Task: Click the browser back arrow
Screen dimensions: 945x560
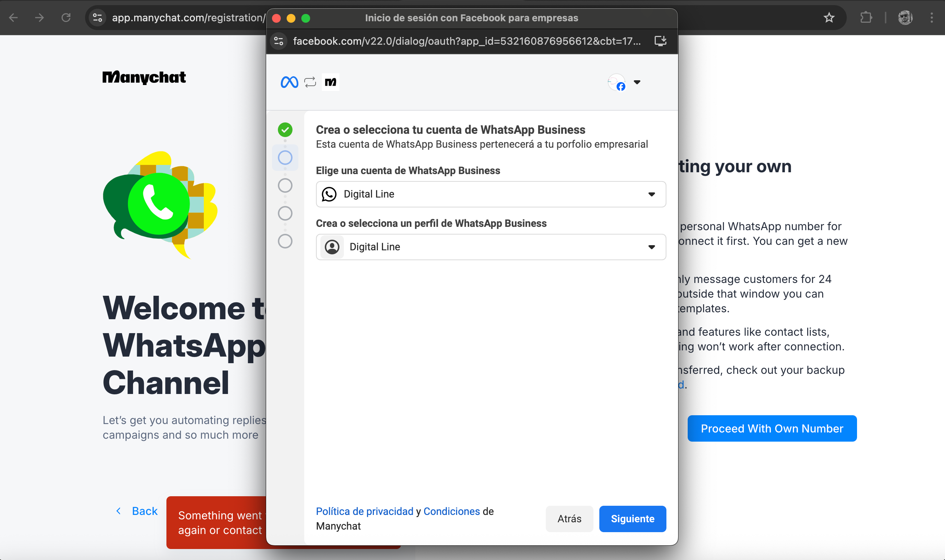Action: click(x=13, y=18)
